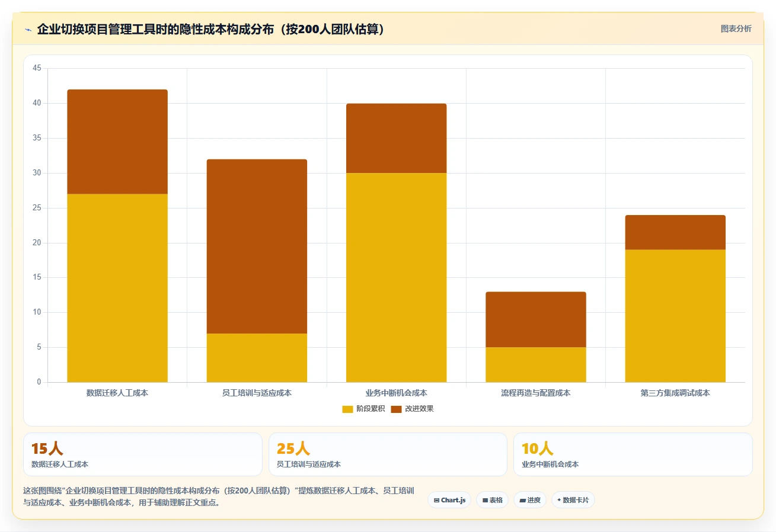
Task: Click the x-axis label 员工培训与适应成本
Action: coord(257,393)
